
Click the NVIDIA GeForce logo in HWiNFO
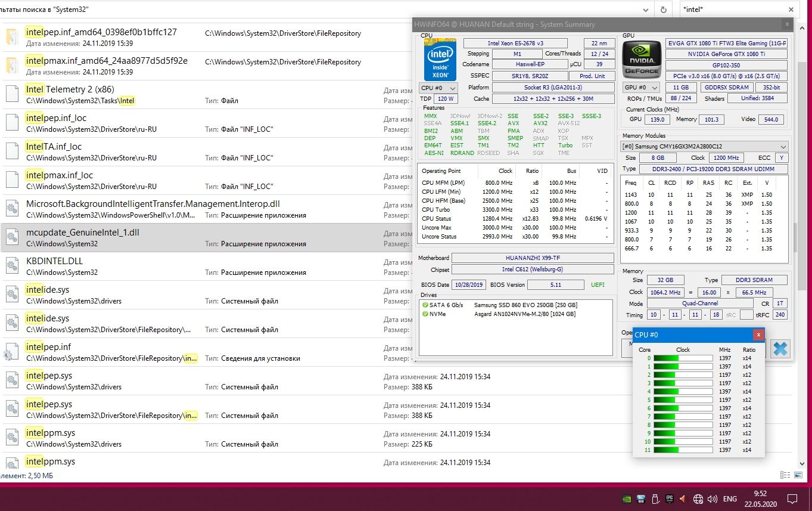[642, 59]
